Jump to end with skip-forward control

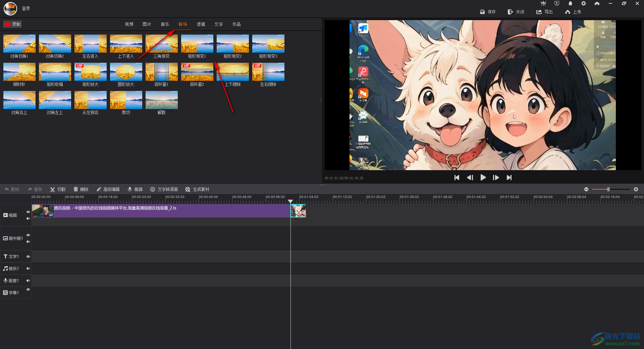(509, 178)
